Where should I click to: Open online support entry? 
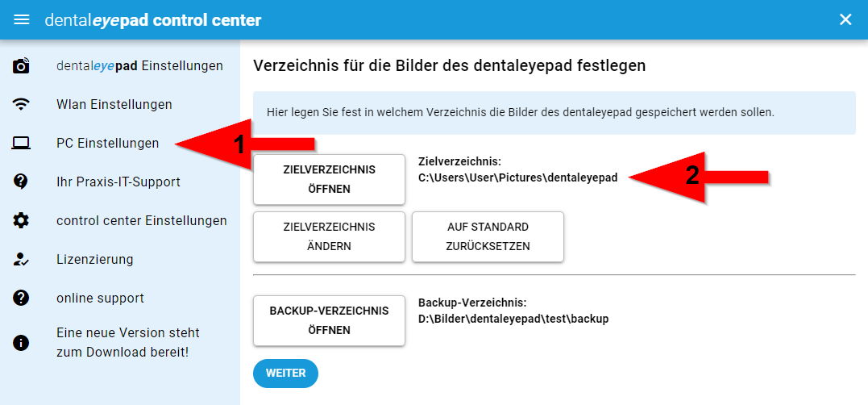click(100, 298)
